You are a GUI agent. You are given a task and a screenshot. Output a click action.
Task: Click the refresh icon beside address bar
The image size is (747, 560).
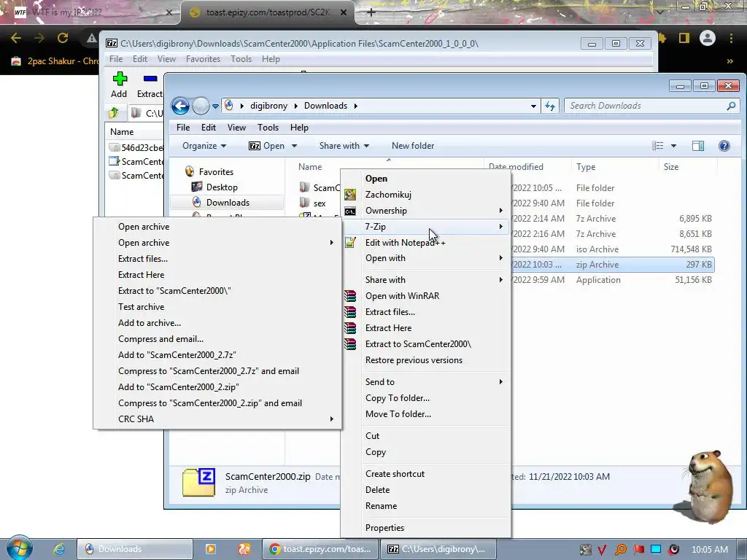(550, 106)
